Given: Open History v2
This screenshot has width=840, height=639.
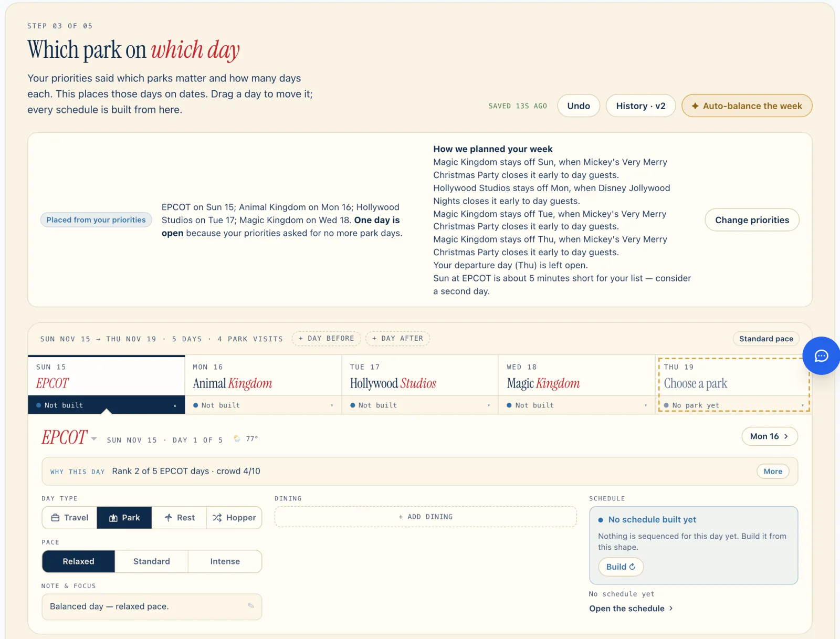Looking at the screenshot, I should click(x=640, y=106).
